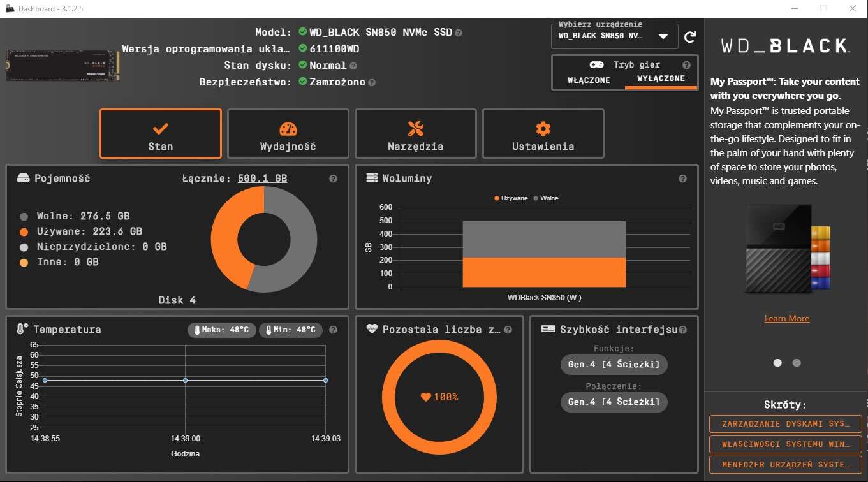The image size is (868, 482).
Task: Disable gaming mode with WYŁĄCZONE
Action: (661, 79)
